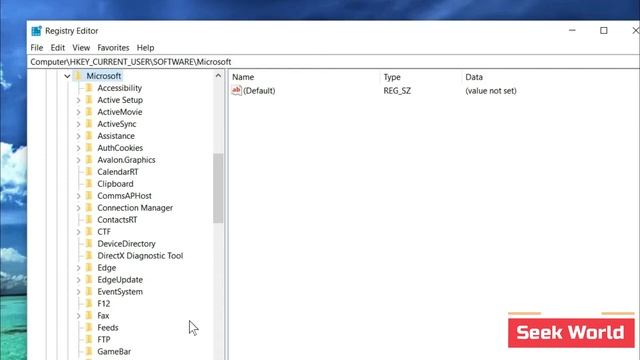
Task: Expand the AuthCookies key
Action: [78, 148]
